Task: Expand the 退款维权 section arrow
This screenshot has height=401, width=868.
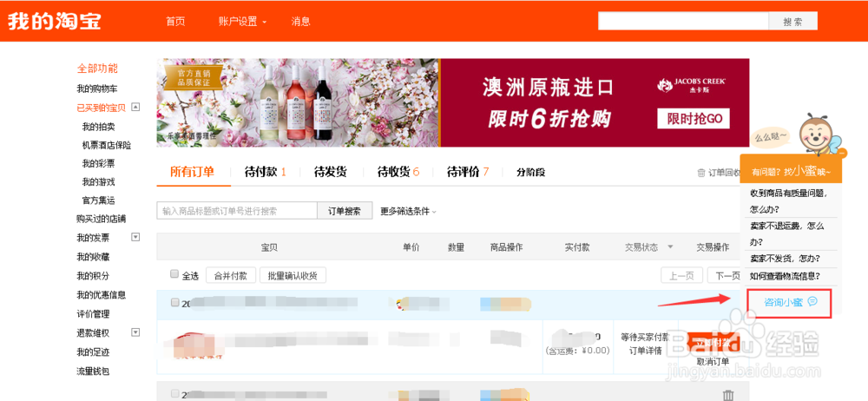Action: click(135, 332)
